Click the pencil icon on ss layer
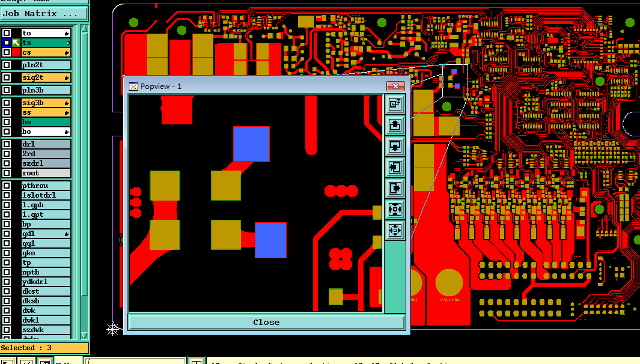The image size is (640, 364). pyautogui.click(x=67, y=112)
